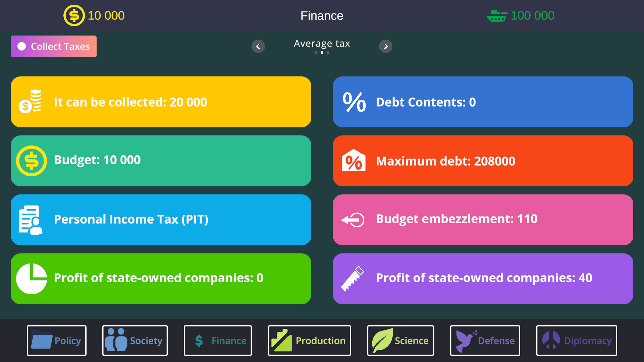Click the pie chart icon on the green card

[x=31, y=279]
